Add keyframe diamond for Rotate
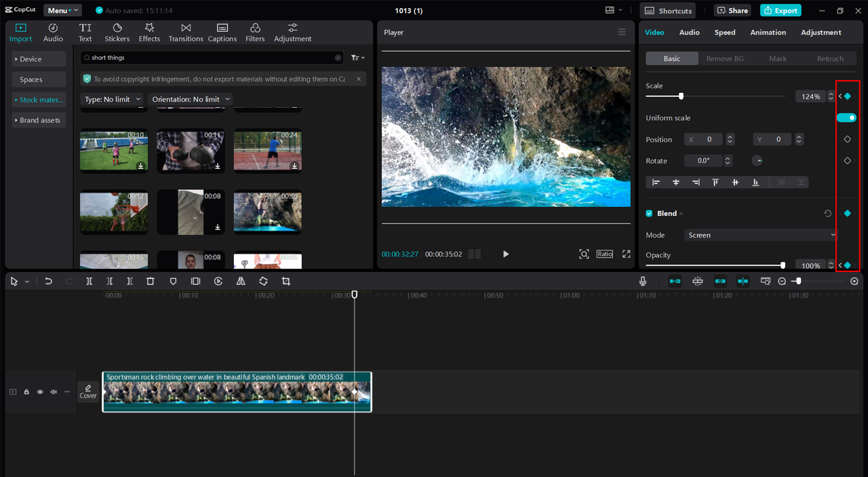 (x=847, y=161)
